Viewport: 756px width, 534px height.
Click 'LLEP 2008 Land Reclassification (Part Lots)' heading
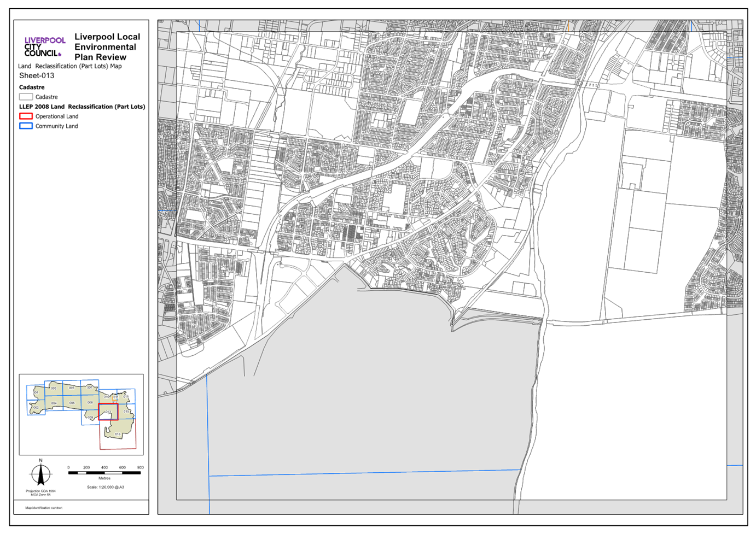point(82,107)
